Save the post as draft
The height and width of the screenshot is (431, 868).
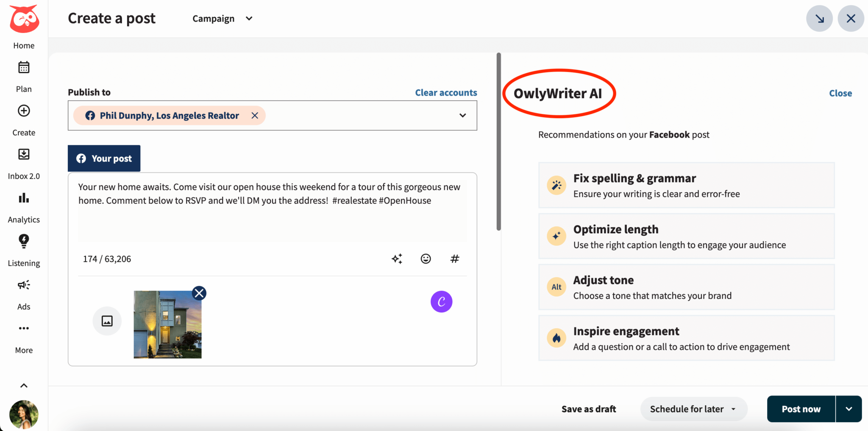click(588, 409)
